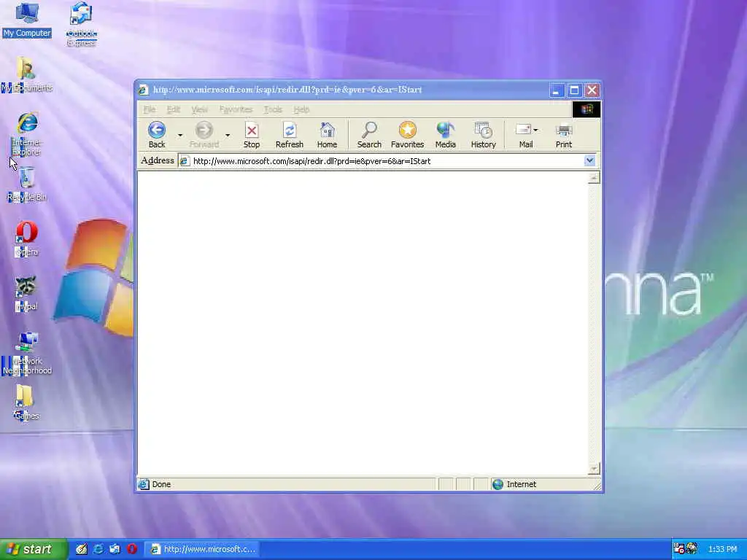
Task: Launch Outlook Express from Quick Launch
Action: point(115,549)
